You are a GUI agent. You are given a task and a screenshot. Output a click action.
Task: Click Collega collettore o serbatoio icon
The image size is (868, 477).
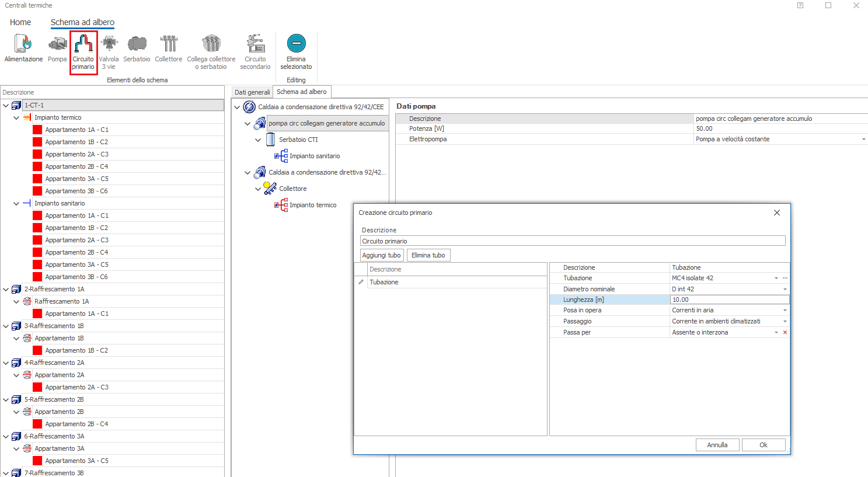pos(211,51)
